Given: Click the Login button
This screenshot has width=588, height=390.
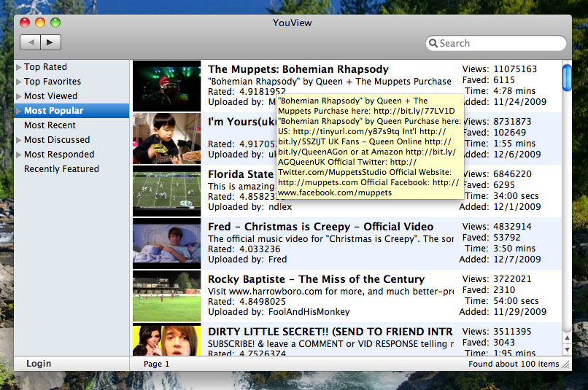Looking at the screenshot, I should (39, 364).
